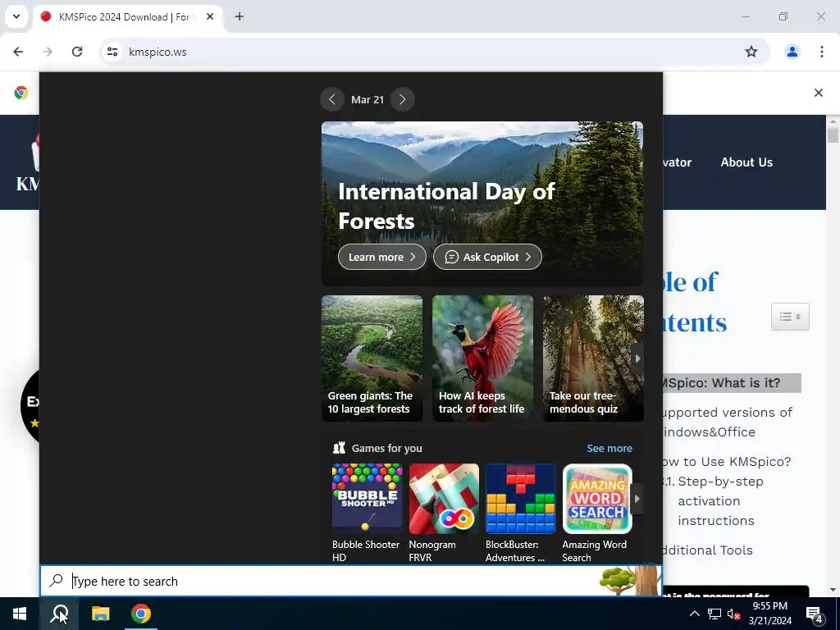Open the tab search dropdown arrow
The width and height of the screenshot is (840, 630).
click(16, 16)
